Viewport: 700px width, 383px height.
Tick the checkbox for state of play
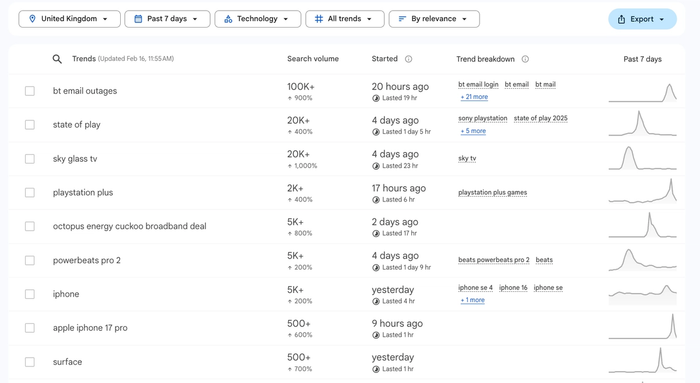[x=30, y=125]
